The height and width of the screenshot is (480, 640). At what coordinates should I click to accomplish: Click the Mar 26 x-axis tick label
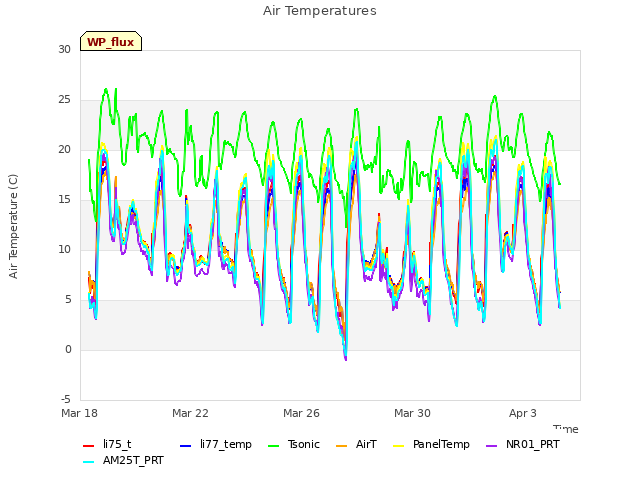[301, 413]
